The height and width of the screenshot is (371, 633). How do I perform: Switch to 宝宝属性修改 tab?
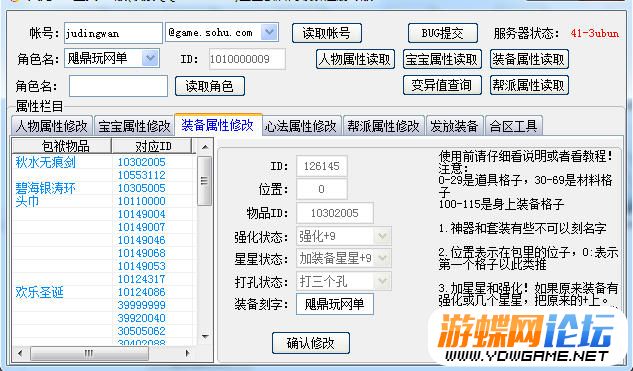click(134, 126)
